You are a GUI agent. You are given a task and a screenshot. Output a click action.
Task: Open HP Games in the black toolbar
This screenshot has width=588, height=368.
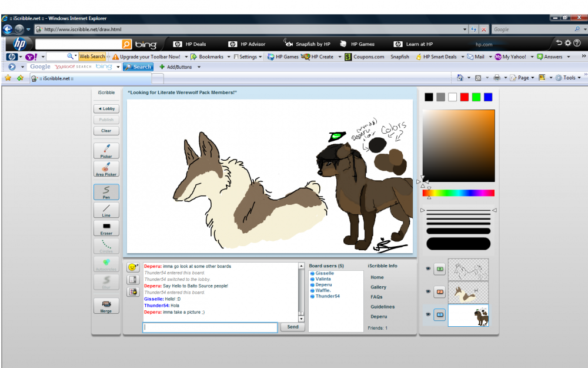click(x=357, y=44)
